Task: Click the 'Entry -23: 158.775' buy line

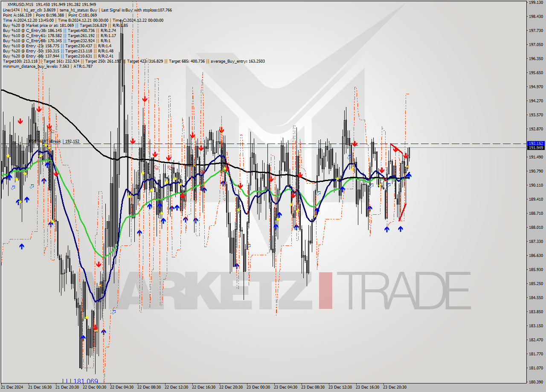Action: pos(57,46)
